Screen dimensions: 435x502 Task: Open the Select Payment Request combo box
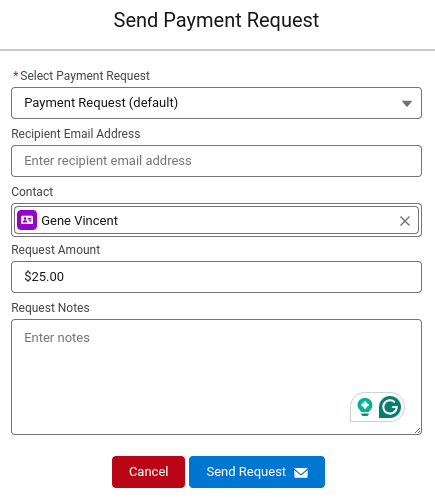pyautogui.click(x=216, y=103)
